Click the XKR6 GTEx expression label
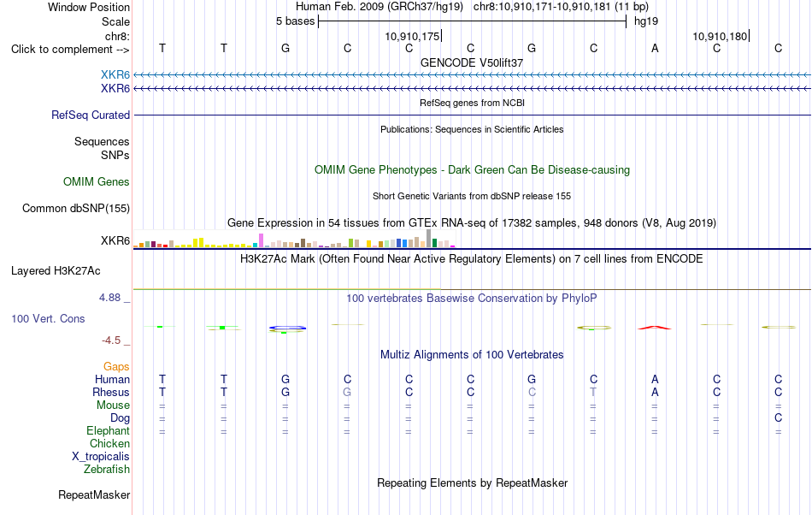This screenshot has height=515, width=812. click(115, 241)
